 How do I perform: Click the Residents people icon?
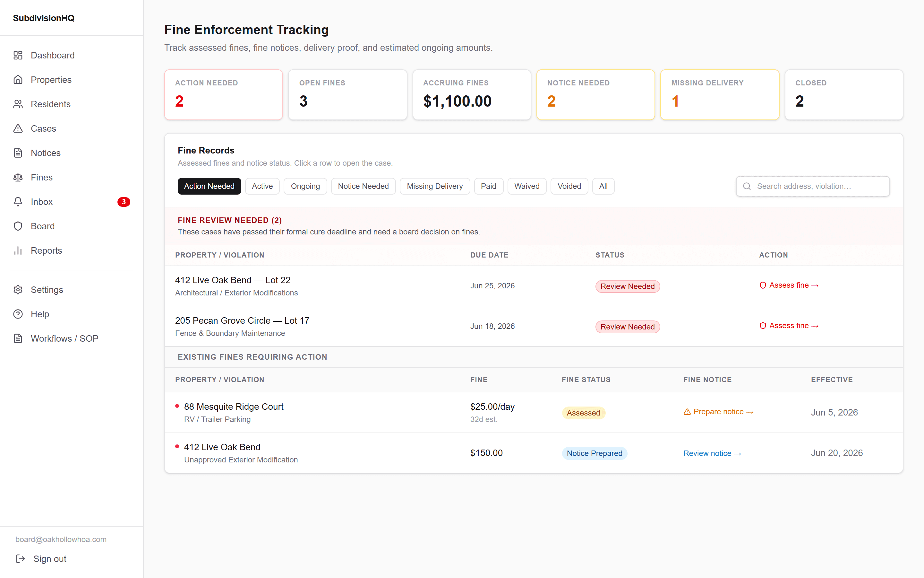tap(18, 104)
